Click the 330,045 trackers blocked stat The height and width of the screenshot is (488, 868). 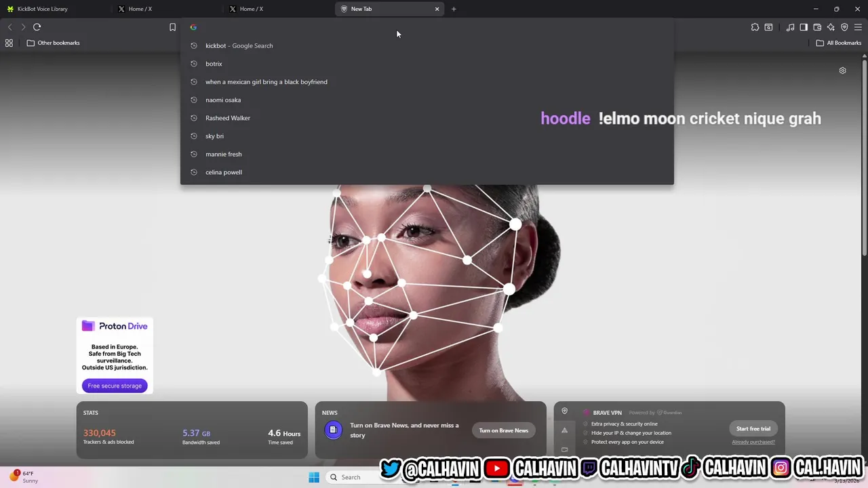click(108, 436)
